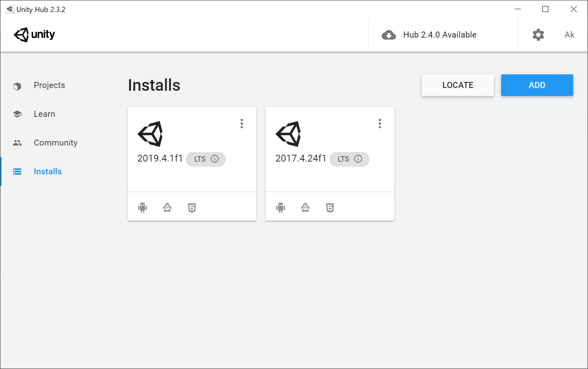This screenshot has width=588, height=369.
Task: Click the Learn graduation cap icon
Action: 17,114
